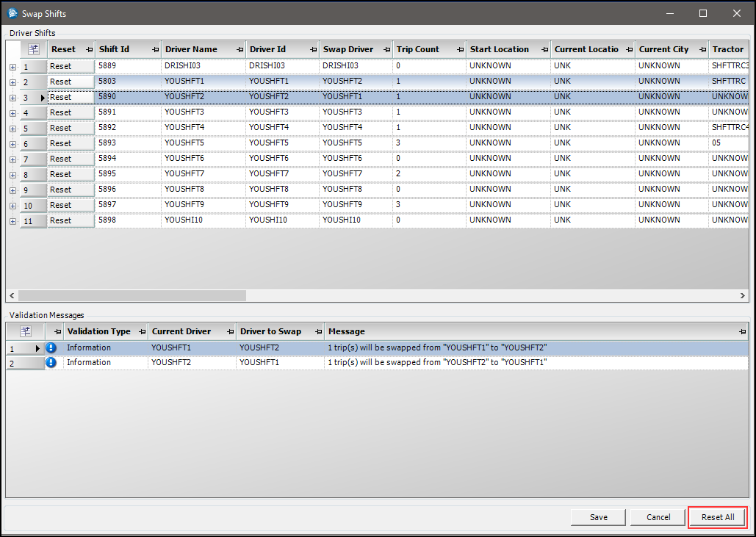Select the Driver Name cell YOUSHFT9
The image size is (756, 537).
pyautogui.click(x=204, y=205)
